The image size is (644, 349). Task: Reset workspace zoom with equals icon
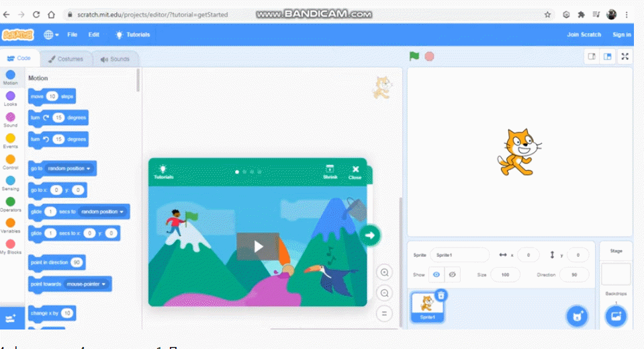[x=384, y=313]
